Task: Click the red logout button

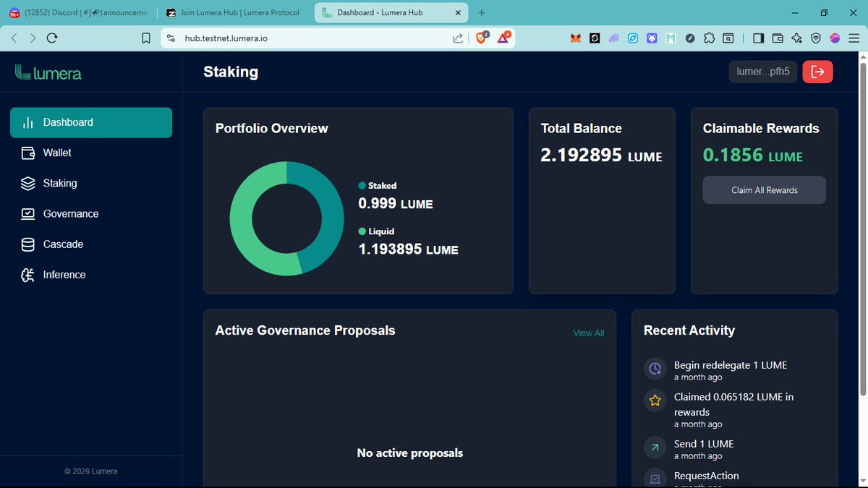Action: 818,72
